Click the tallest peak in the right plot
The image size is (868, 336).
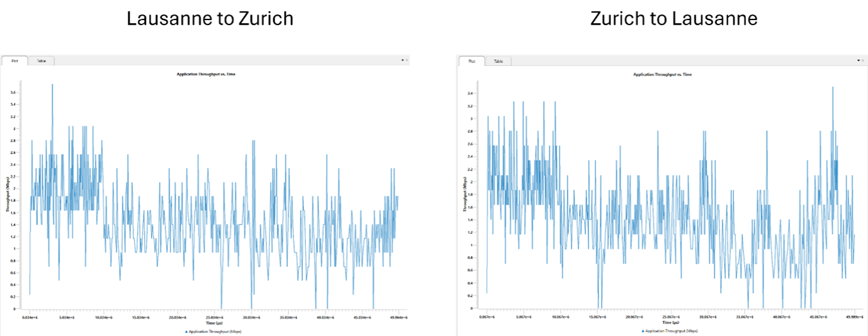click(x=833, y=88)
